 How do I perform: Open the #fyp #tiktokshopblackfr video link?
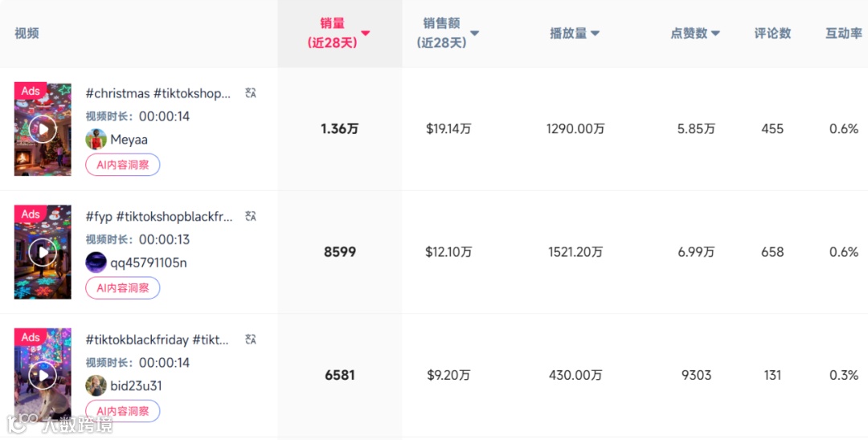[159, 216]
